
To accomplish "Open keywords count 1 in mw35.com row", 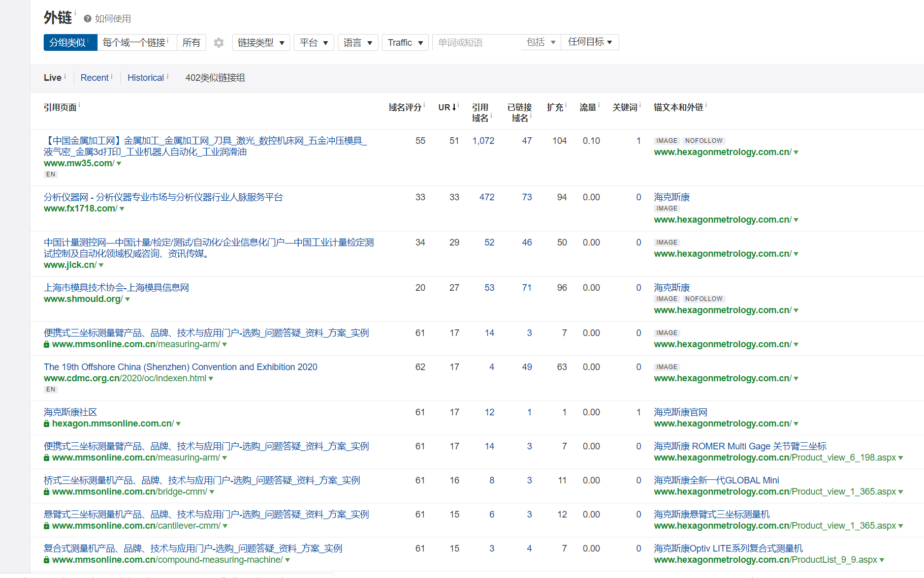I will tap(639, 141).
